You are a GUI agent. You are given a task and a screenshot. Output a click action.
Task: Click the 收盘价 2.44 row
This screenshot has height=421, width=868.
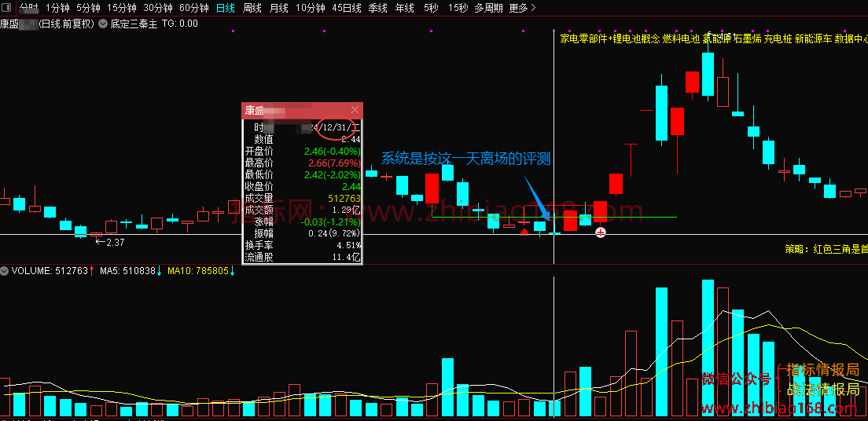303,186
